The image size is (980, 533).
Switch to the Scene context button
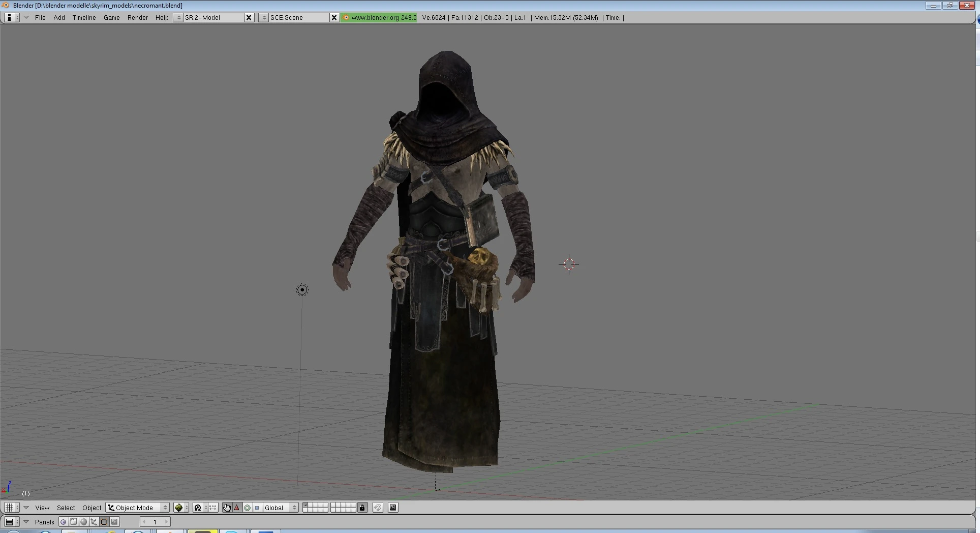[x=115, y=522]
